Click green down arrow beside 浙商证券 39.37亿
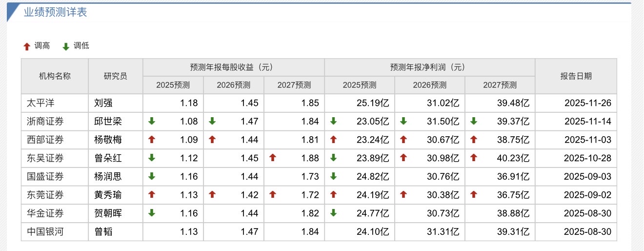 coord(474,121)
